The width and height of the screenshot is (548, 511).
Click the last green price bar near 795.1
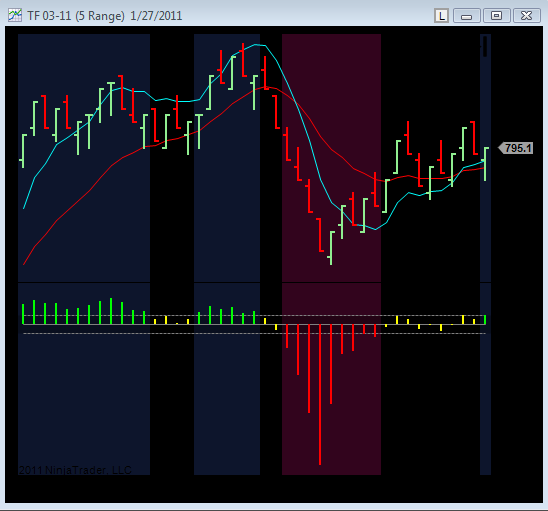tap(485, 164)
